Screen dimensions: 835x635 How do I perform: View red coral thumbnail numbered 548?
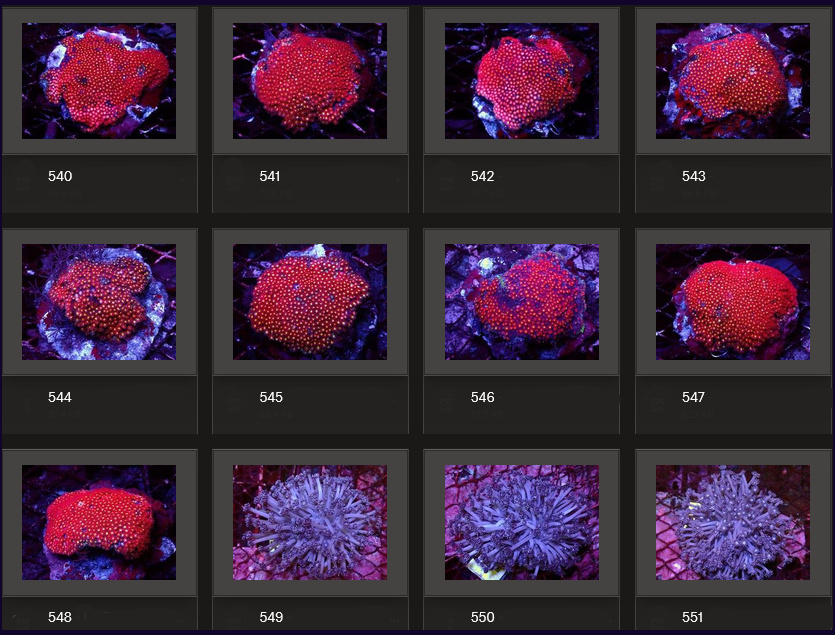(x=99, y=523)
